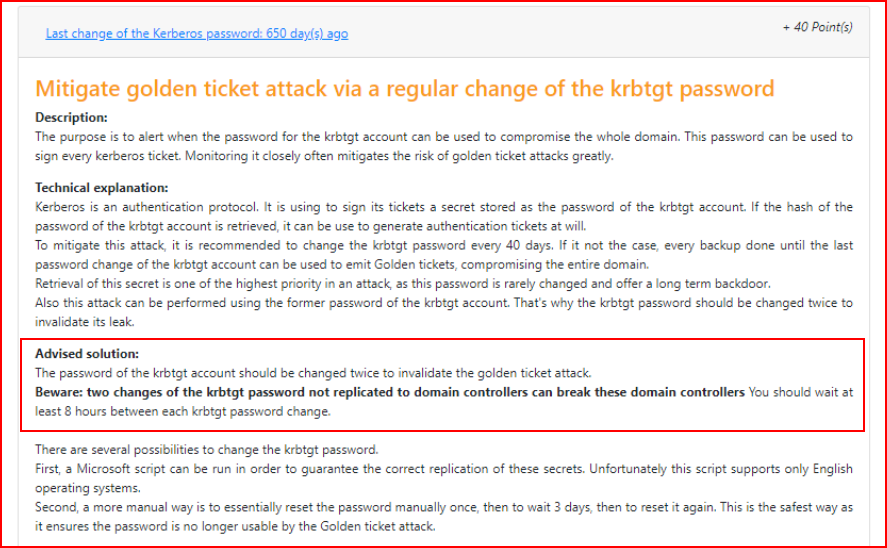This screenshot has width=887, height=548.
Task: Click the orange Mitigate golden ticket attack heading
Action: coord(404,89)
